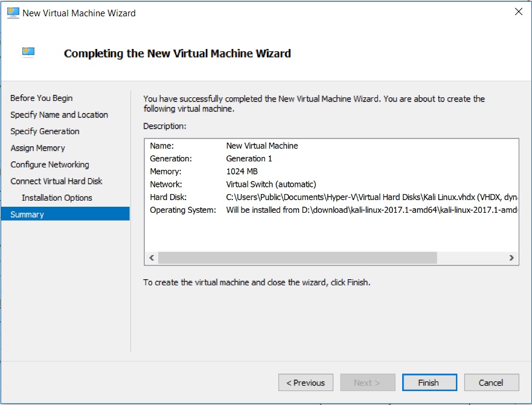
Task: Click the description scrollbar left arrow
Action: click(152, 258)
